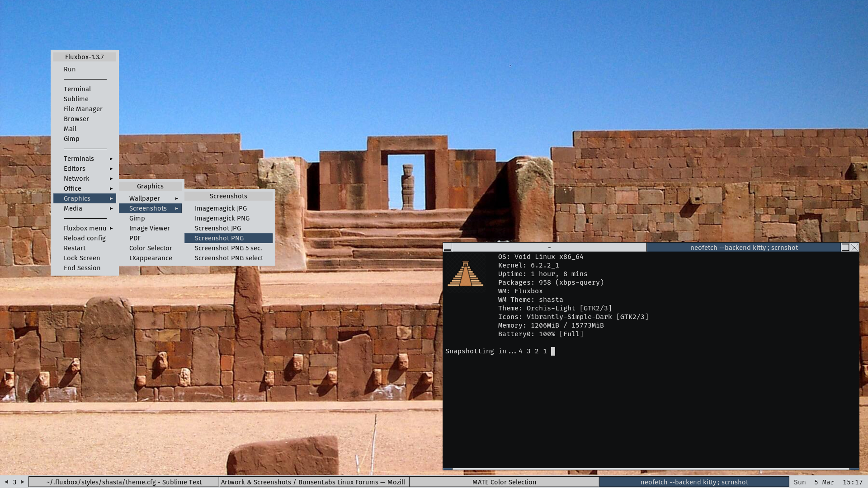Expand Screenshots submenu in Graphics
Viewport: 868px width, 488px height.
150,208
